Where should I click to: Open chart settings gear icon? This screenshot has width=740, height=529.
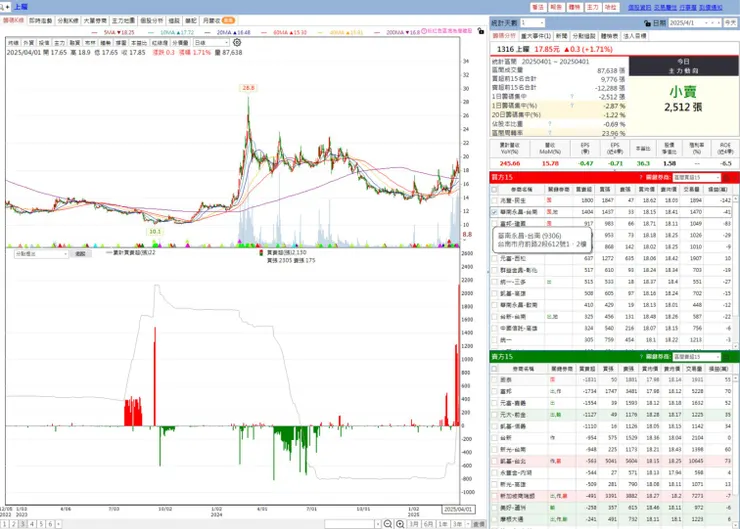(x=237, y=42)
